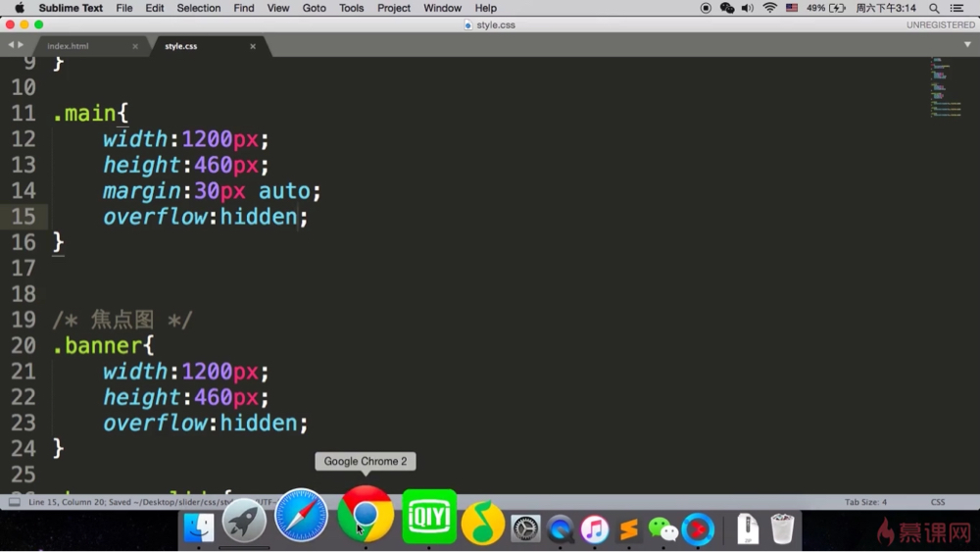Open the Wi-Fi status menu

pos(770,8)
